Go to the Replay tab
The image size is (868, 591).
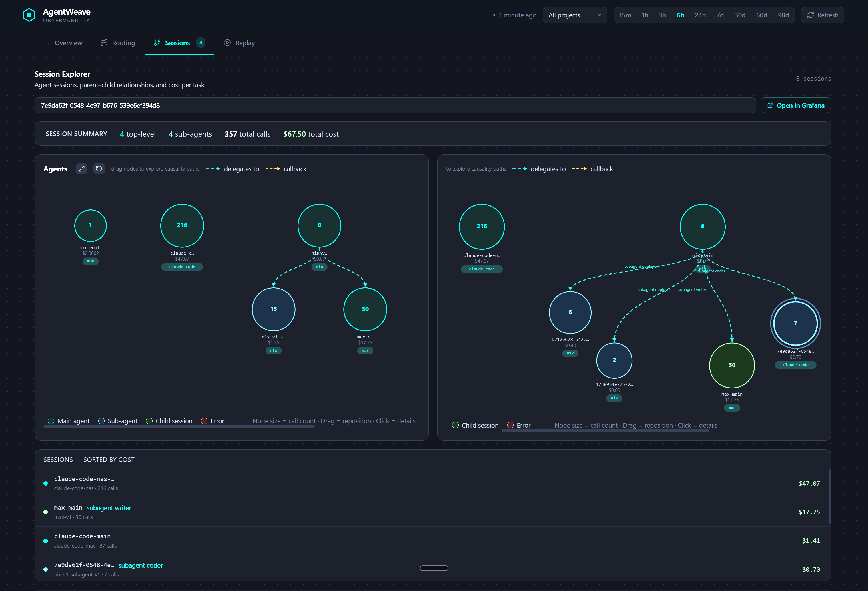(x=239, y=43)
